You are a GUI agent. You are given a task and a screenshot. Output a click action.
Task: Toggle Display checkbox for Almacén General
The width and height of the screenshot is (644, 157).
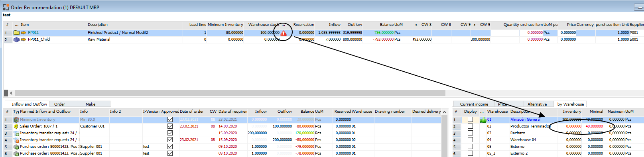470,120
